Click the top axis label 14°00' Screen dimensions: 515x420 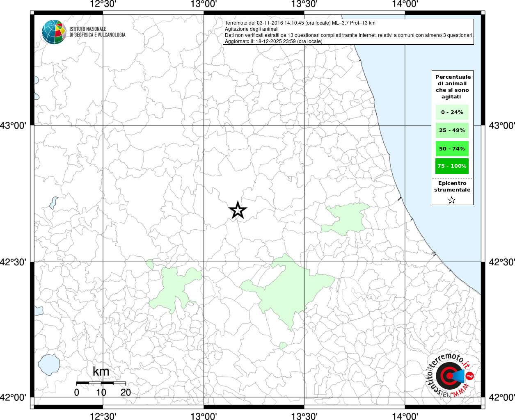405,4
